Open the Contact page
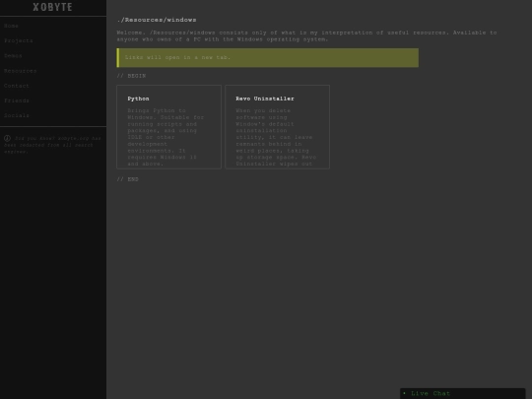Screen dimensions: 532x399 tap(17, 86)
